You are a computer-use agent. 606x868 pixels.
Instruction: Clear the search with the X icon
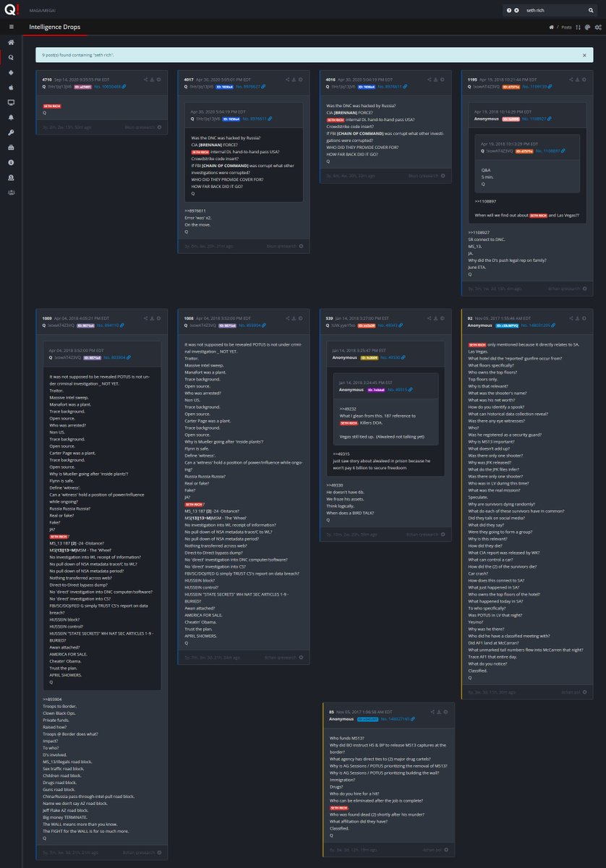coord(516,10)
